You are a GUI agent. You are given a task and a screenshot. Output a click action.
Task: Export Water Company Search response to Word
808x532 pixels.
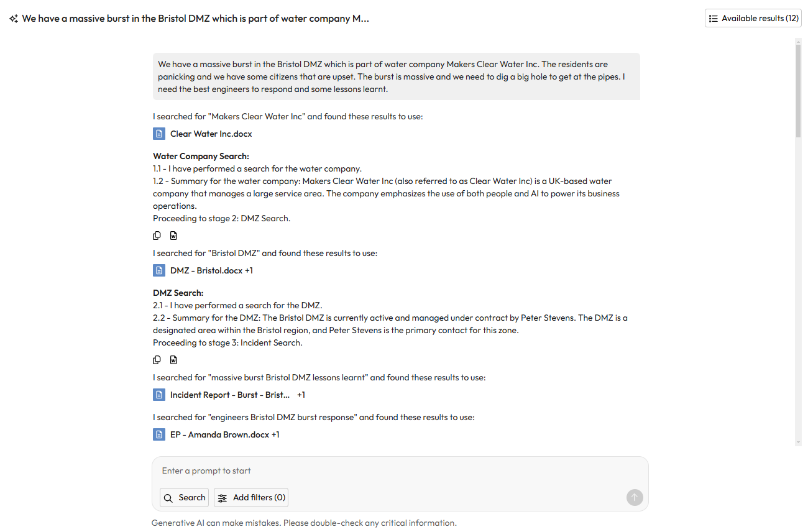(173, 236)
